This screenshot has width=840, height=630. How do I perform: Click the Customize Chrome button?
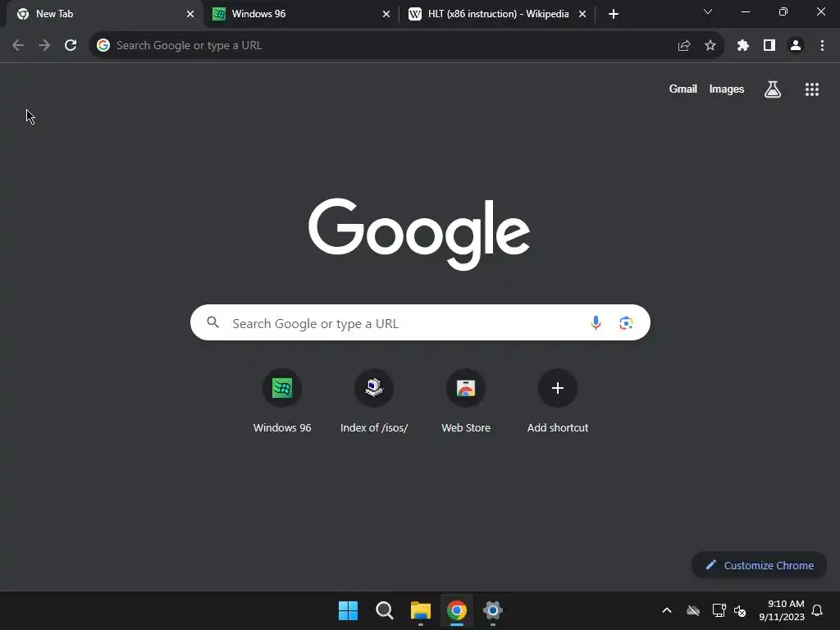click(759, 565)
